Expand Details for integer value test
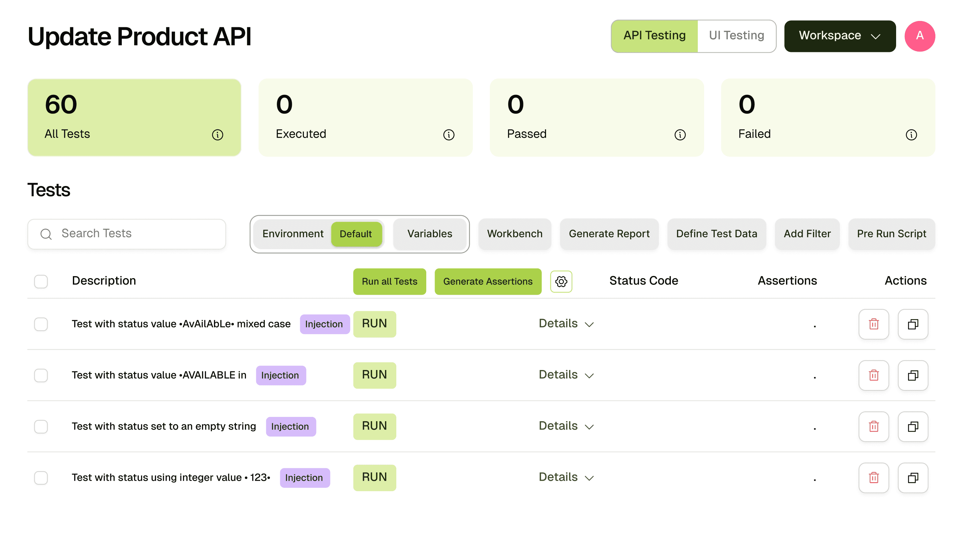Screen dimensions: 963x560 pyautogui.click(x=566, y=477)
